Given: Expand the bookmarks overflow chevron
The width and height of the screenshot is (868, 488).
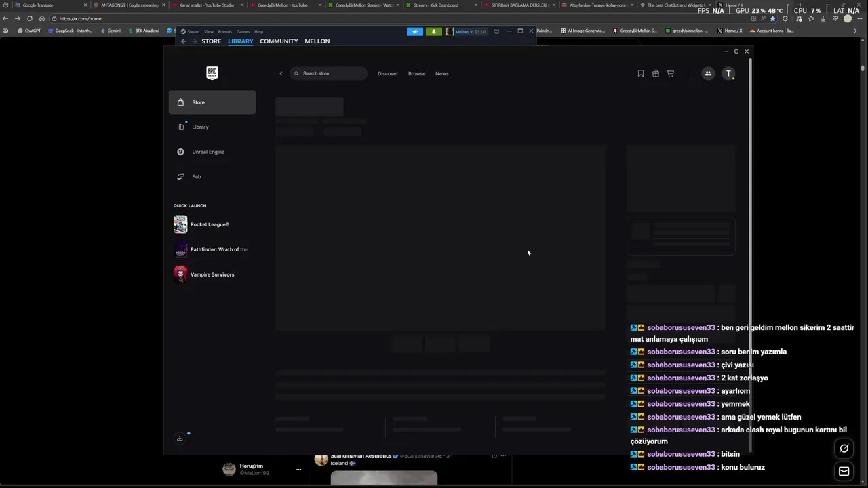Looking at the screenshot, I should pos(856,30).
